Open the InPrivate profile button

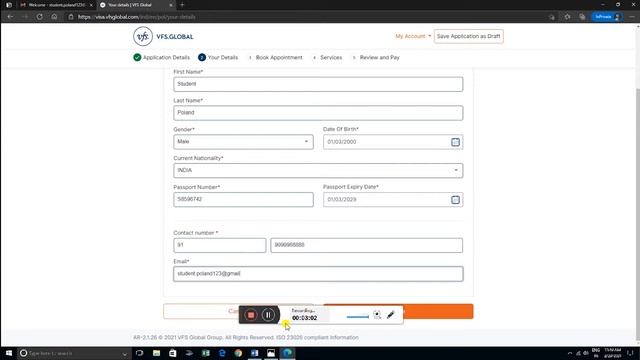click(x=607, y=17)
